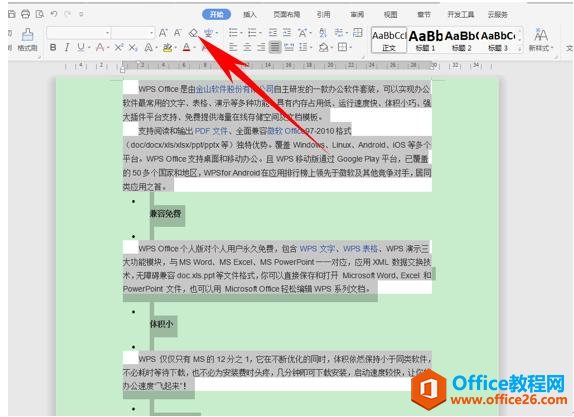Image resolution: width=574 pixels, height=417 pixels.
Task: Click the Sort A-Z icon
Action: [323, 33]
